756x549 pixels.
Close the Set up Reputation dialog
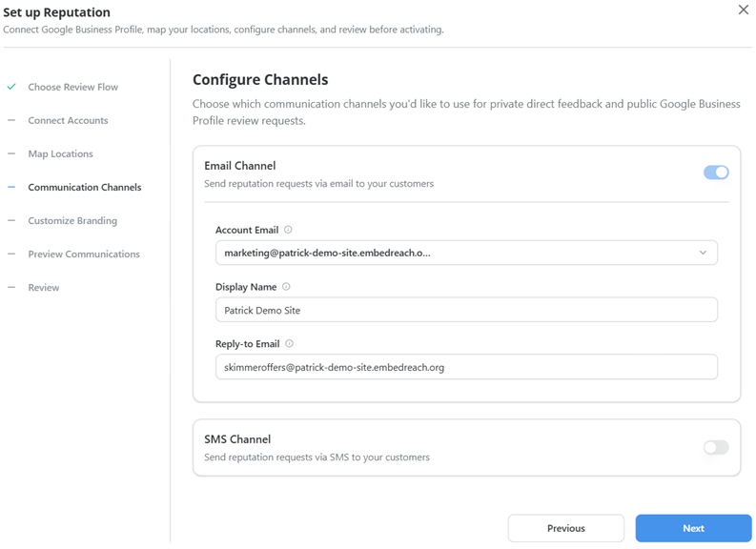pyautogui.click(x=743, y=10)
